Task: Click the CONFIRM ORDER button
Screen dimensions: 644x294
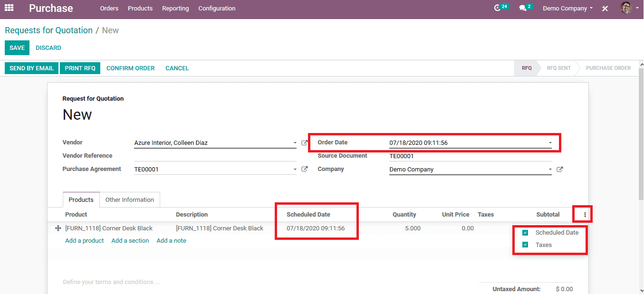Action: pyautogui.click(x=131, y=68)
